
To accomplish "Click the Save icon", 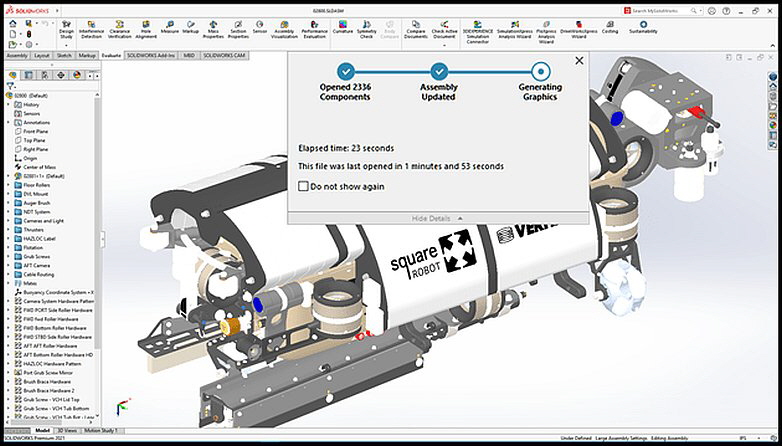I will (x=28, y=23).
